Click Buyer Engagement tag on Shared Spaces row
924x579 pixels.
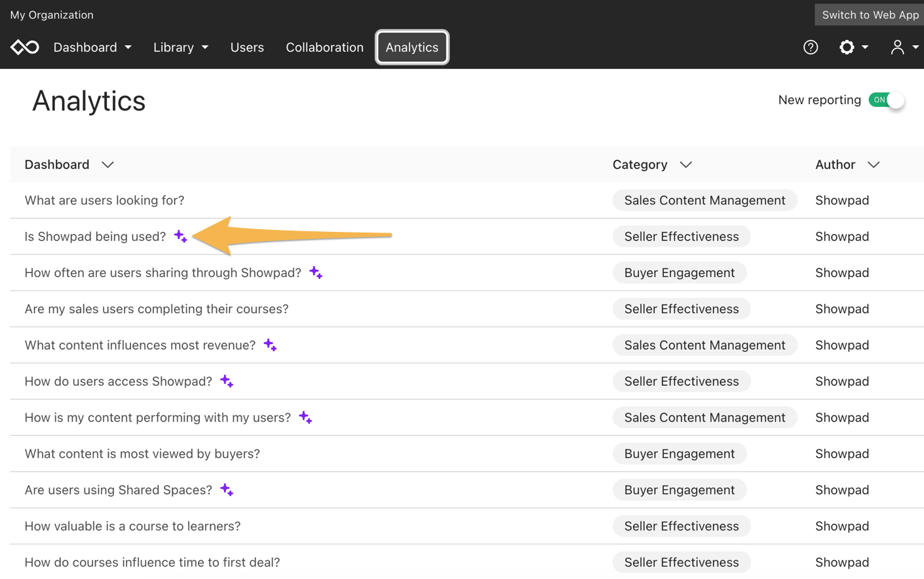[x=680, y=490]
